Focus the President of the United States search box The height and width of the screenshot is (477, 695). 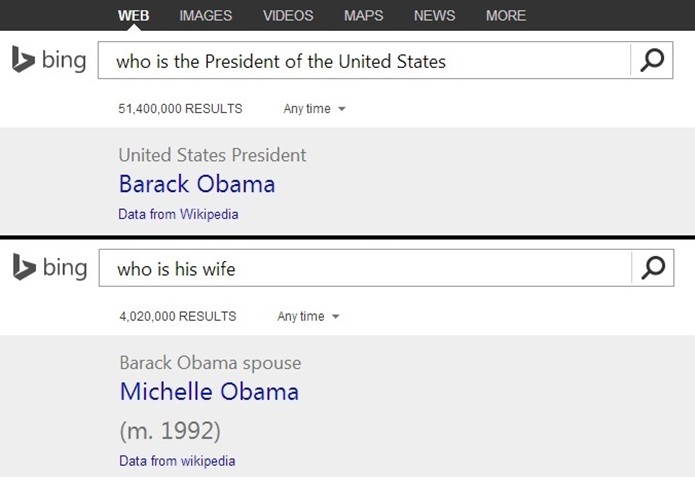pyautogui.click(x=364, y=60)
